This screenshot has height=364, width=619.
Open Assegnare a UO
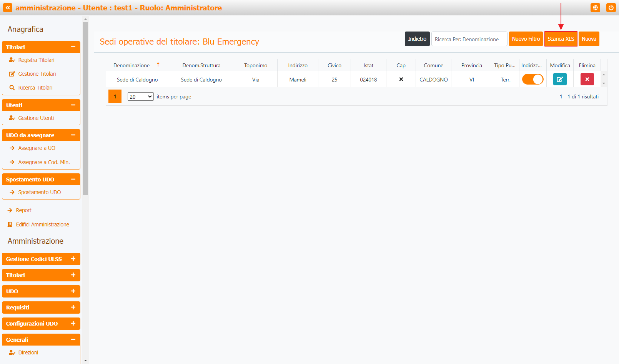pos(37,148)
